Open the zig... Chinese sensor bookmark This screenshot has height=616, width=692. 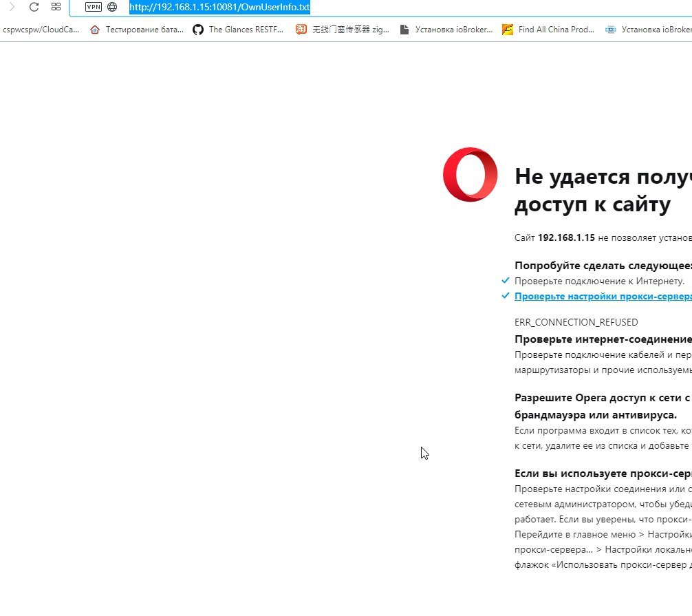[350, 30]
